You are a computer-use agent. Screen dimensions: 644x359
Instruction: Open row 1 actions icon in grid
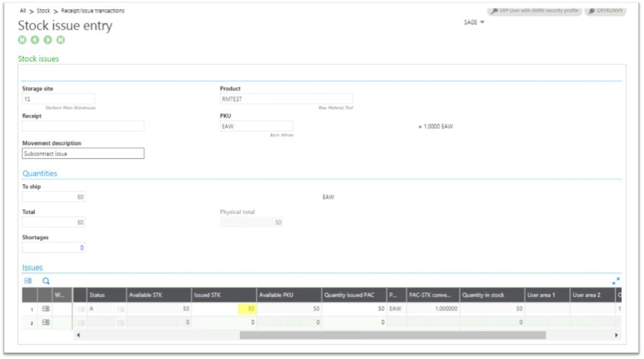tap(46, 308)
